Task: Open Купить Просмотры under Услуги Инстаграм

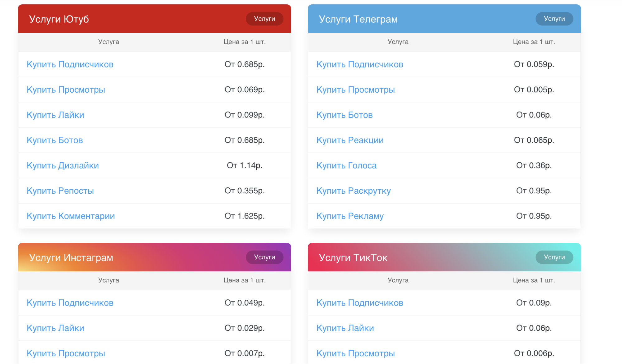Action: (66, 353)
